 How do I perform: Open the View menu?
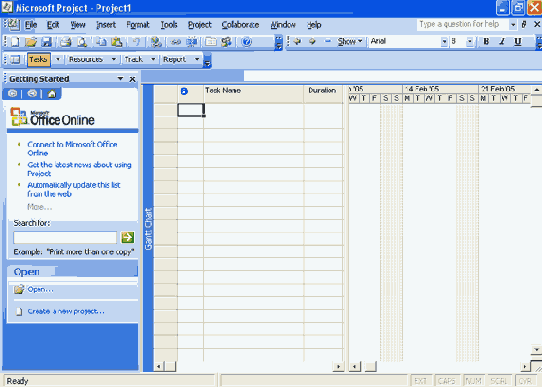(78, 25)
